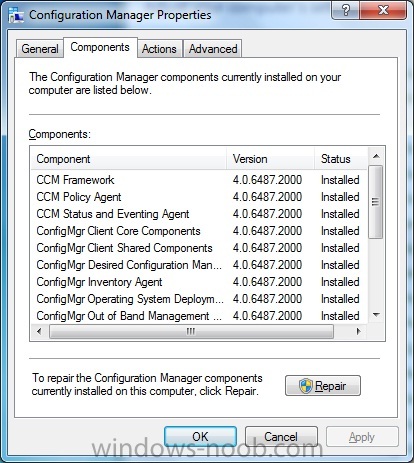Click the vertical scrollbar up arrow

click(x=376, y=156)
